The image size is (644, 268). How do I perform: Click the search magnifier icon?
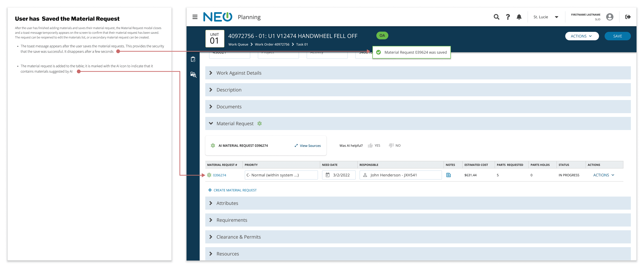coord(496,17)
